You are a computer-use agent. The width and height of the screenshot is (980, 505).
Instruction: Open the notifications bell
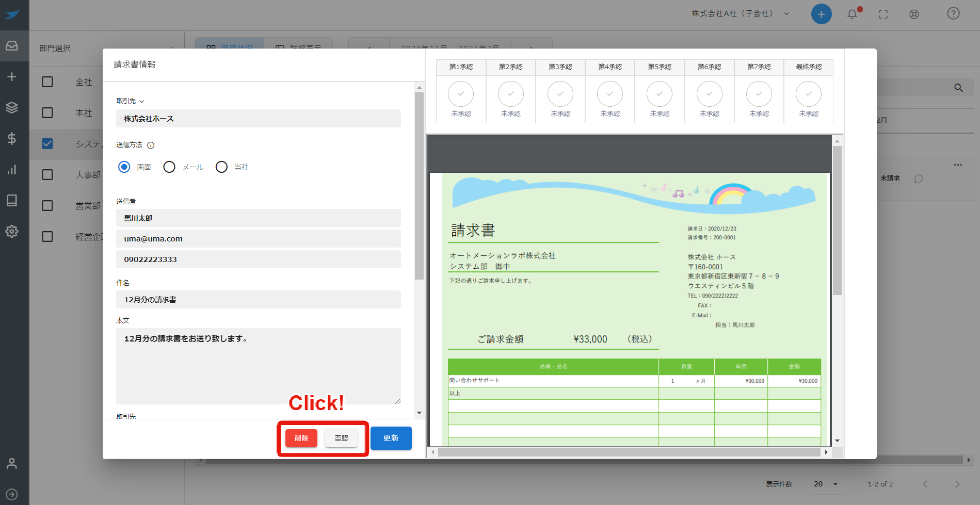(x=853, y=14)
